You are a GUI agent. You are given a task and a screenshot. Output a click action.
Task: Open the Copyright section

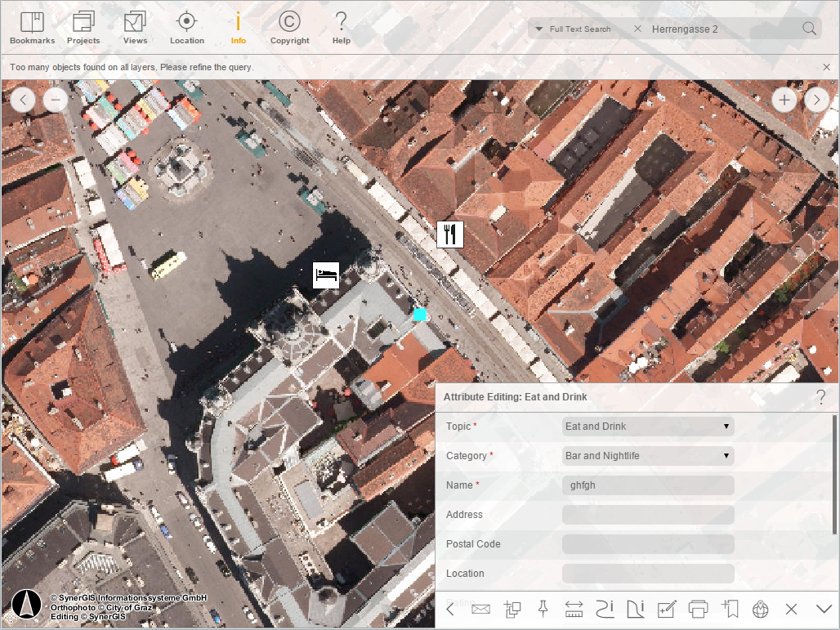click(289, 25)
